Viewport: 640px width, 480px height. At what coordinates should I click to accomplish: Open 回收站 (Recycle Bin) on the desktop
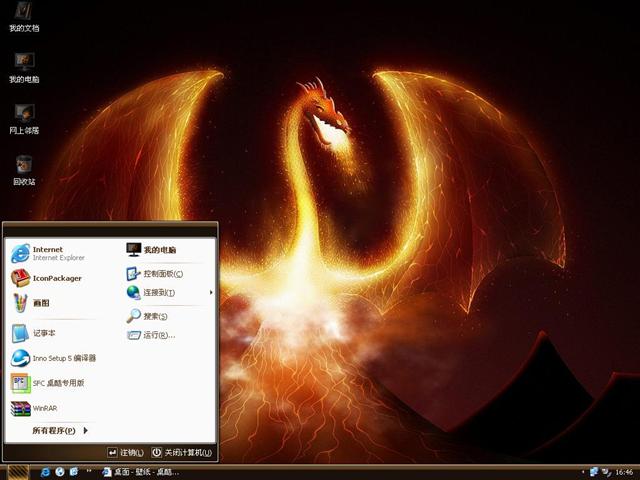(24, 167)
